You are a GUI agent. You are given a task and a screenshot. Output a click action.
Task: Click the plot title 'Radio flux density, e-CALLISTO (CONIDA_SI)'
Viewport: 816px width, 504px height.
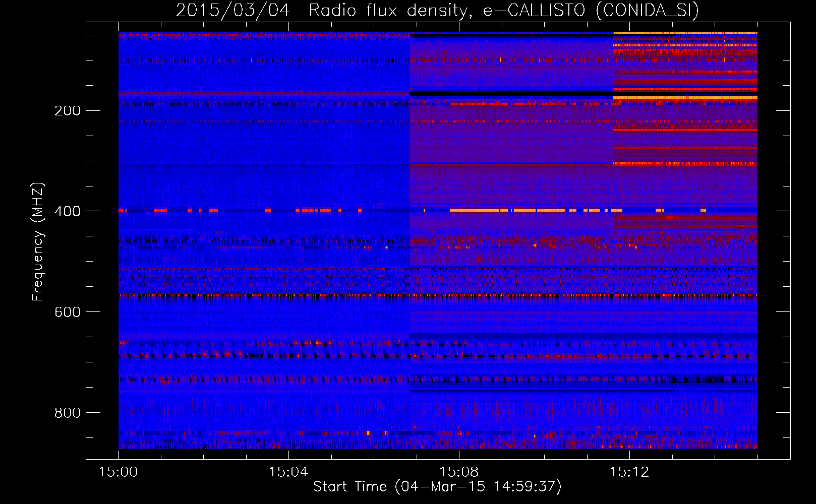point(504,10)
